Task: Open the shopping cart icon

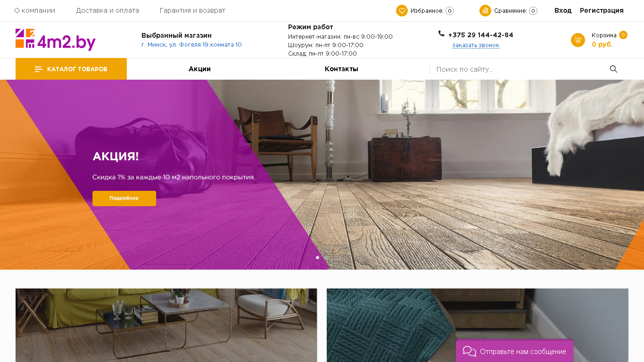Action: tap(578, 40)
